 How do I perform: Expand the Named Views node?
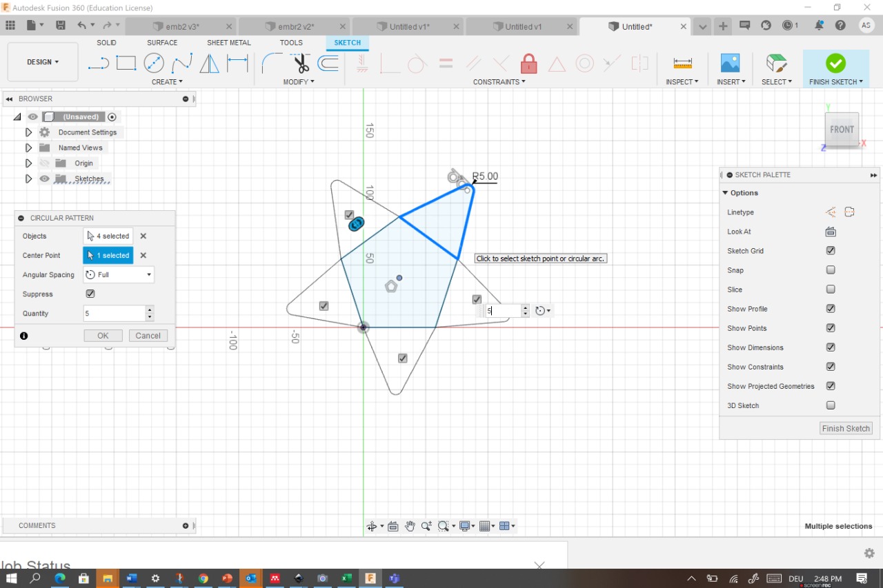[x=28, y=148]
